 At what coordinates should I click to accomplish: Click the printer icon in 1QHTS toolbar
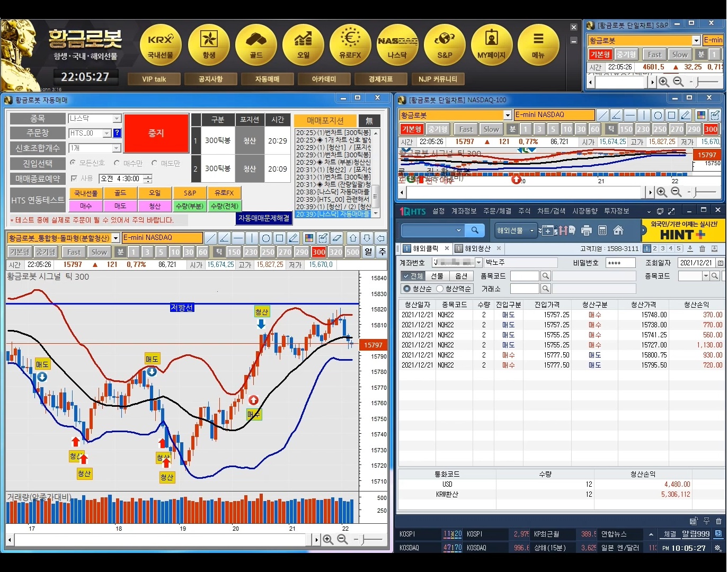point(586,230)
